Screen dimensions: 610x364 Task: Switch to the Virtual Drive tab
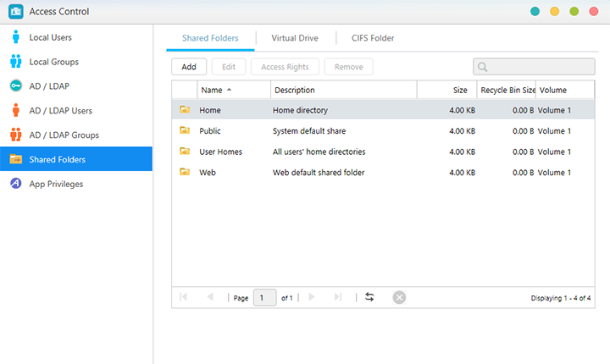tap(296, 38)
